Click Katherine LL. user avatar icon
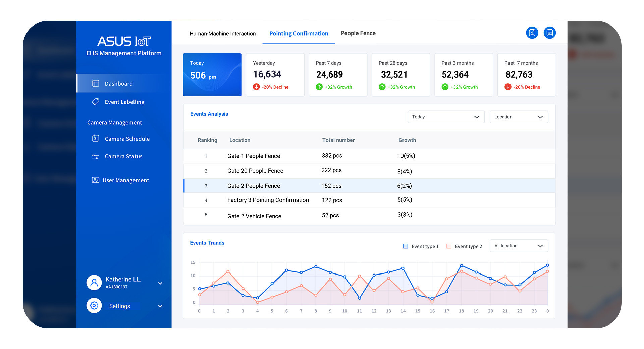644x349 pixels. coord(94,283)
